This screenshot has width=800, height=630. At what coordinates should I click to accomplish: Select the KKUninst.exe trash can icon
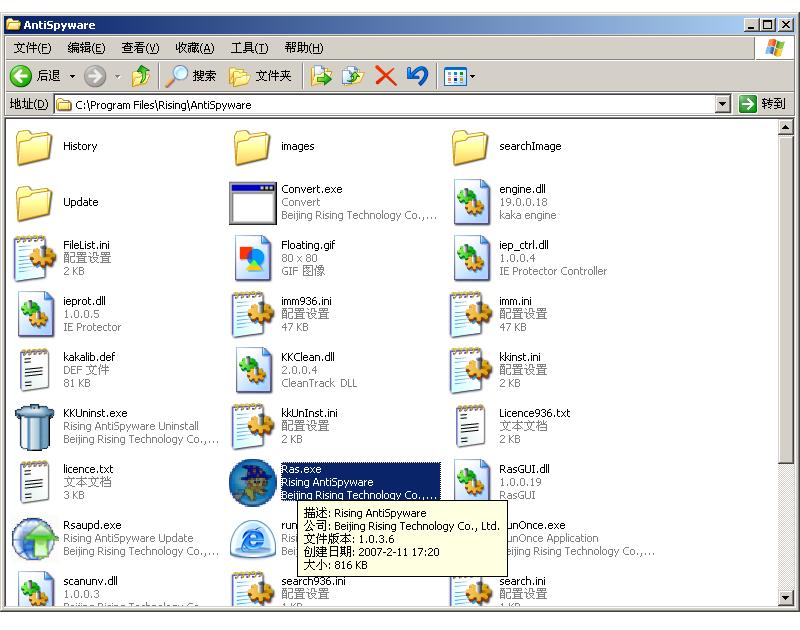34,427
